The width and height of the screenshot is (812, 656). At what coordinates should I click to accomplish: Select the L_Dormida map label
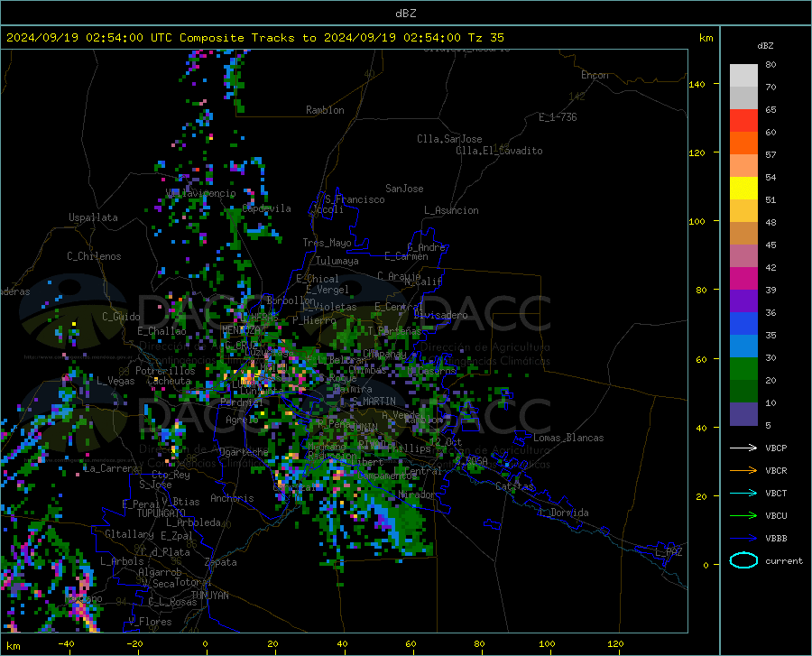(564, 513)
